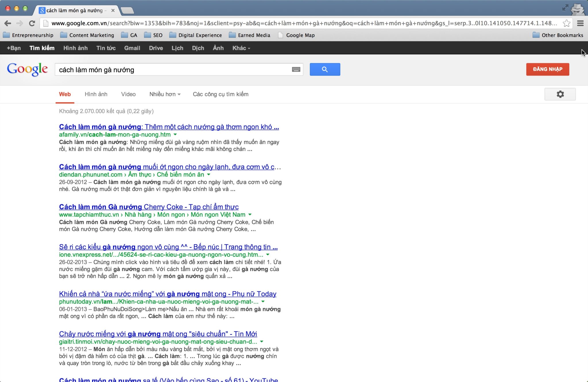Open the settings gear on results page

pyautogui.click(x=560, y=94)
